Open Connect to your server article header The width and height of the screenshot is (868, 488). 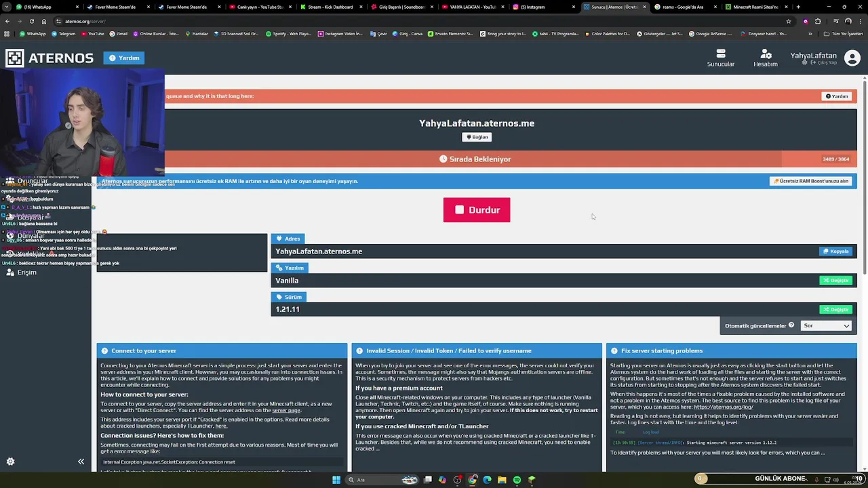222,351
